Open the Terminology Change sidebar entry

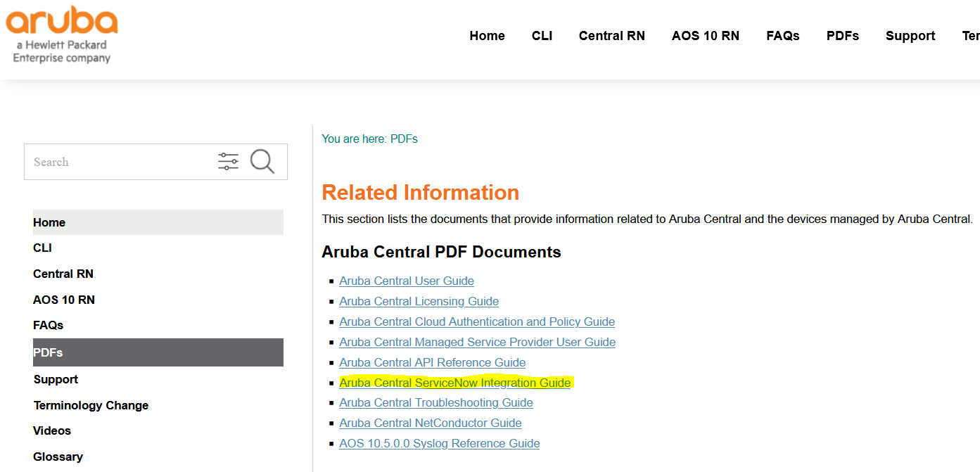point(91,404)
